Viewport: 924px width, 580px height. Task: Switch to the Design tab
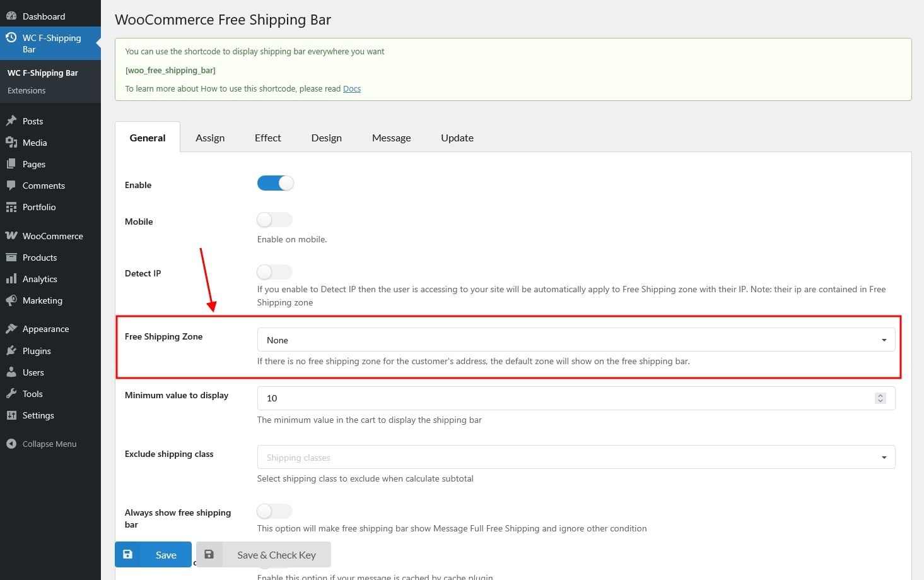[x=326, y=138]
